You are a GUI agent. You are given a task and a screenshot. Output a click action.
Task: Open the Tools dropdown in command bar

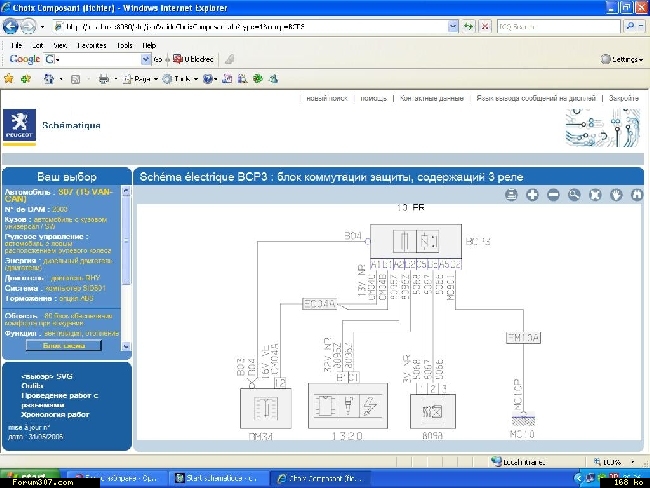[x=180, y=79]
